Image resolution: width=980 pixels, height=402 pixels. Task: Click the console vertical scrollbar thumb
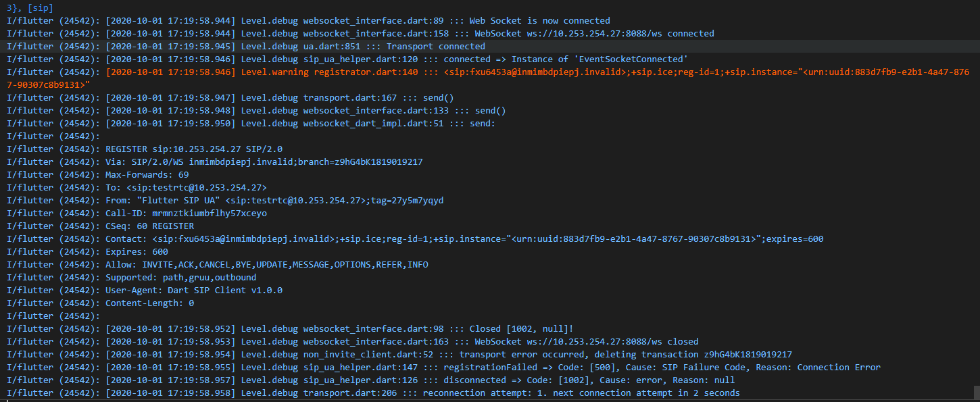976,393
